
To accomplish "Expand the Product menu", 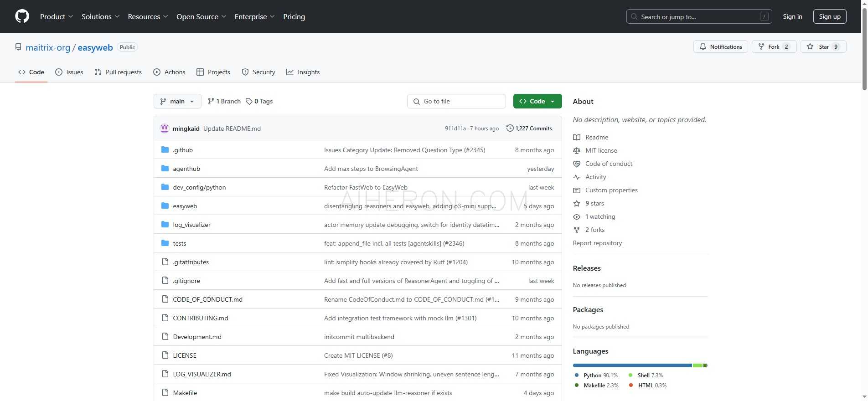I will [57, 16].
